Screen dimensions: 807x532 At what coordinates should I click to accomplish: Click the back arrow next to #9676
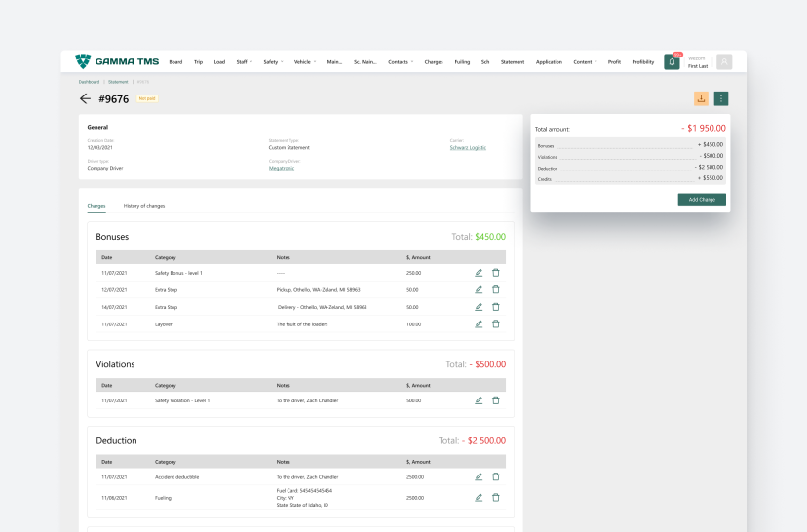coord(86,98)
